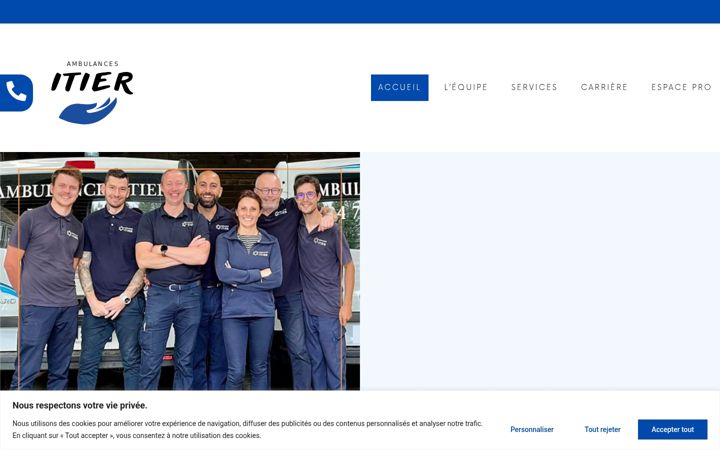
Task: Open the team photo in front of the ambulances
Action: point(180,271)
